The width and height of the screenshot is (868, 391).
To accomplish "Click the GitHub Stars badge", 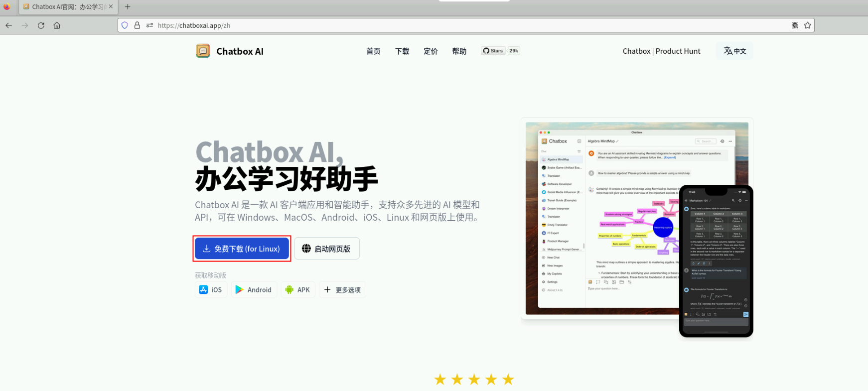I will (x=493, y=51).
